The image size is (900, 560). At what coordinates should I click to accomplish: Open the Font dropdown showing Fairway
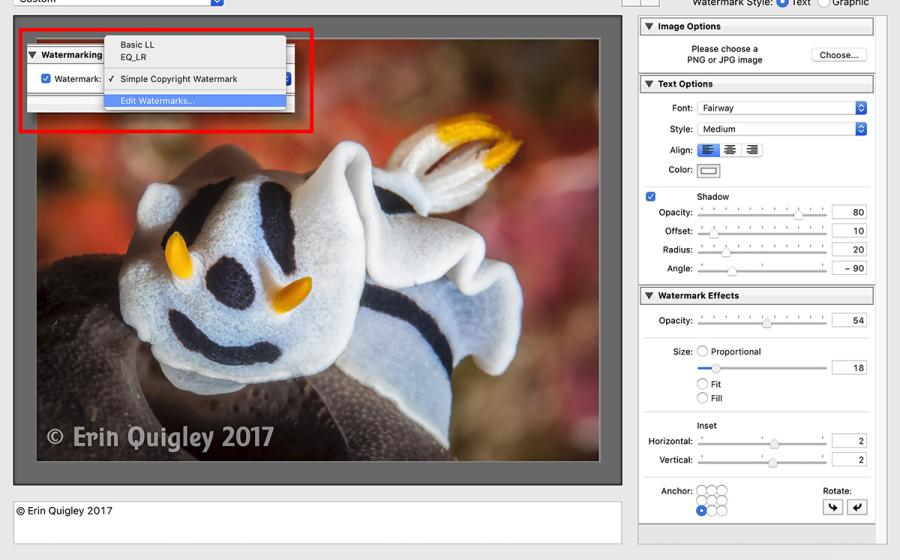(x=782, y=108)
